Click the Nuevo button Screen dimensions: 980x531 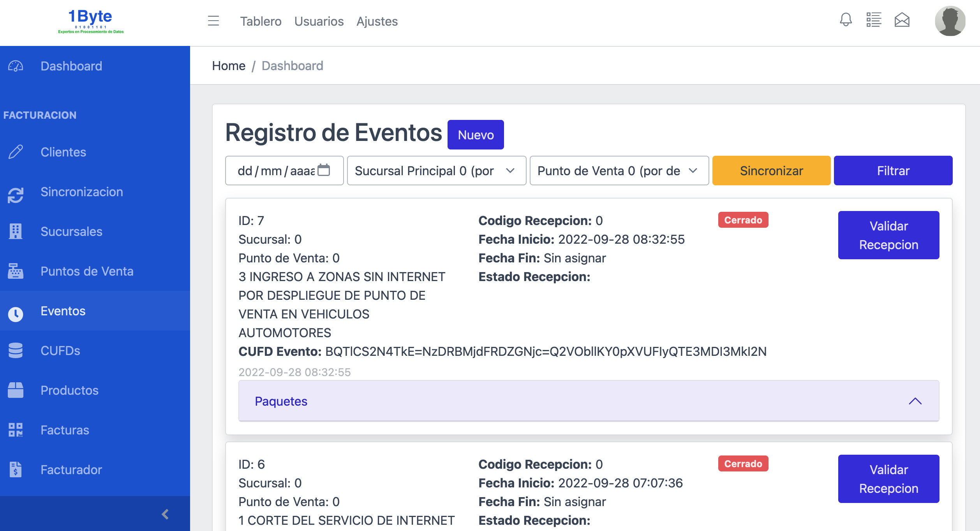coord(475,135)
